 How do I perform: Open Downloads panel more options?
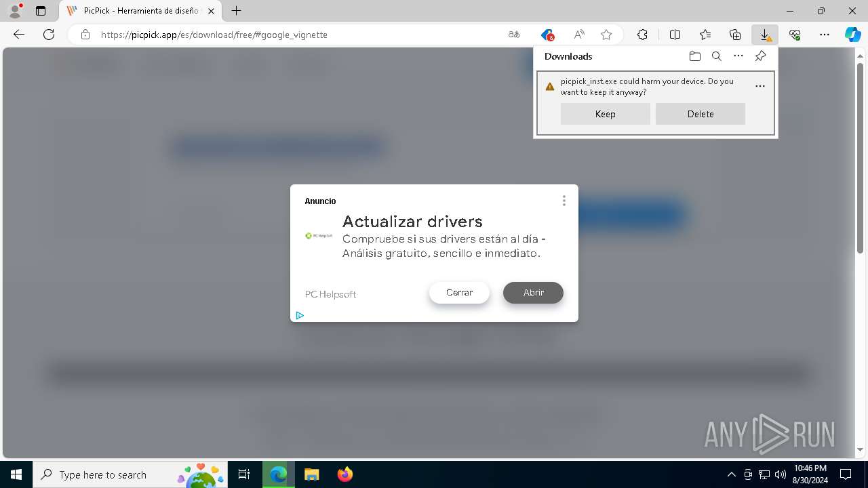pyautogui.click(x=738, y=56)
